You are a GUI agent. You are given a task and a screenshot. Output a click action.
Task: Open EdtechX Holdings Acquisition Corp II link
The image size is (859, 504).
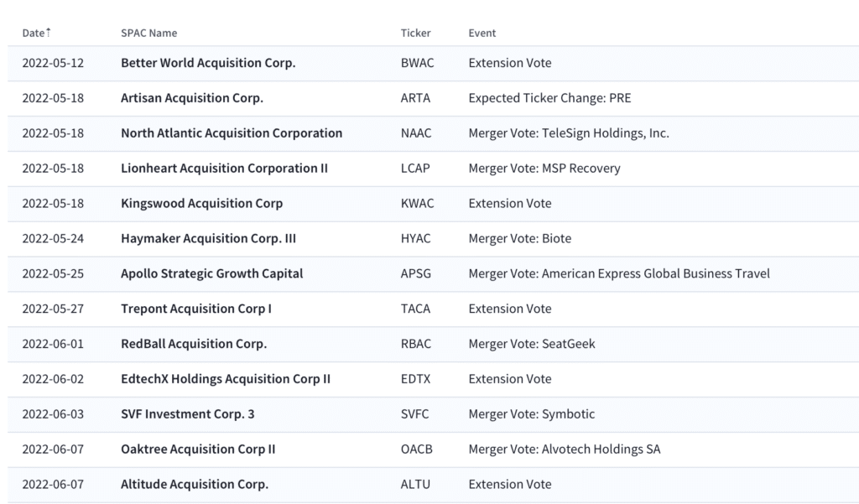(x=226, y=378)
